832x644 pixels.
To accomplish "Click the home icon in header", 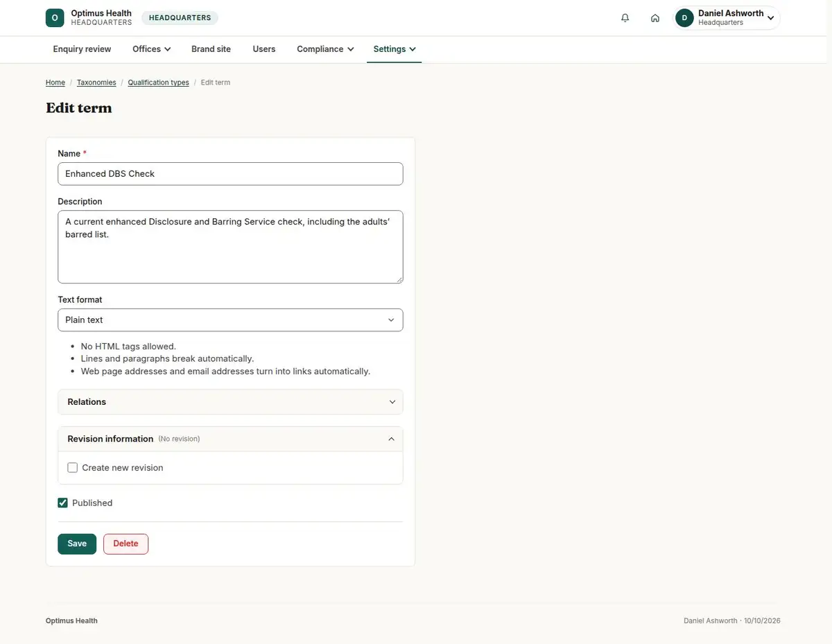I will [655, 18].
